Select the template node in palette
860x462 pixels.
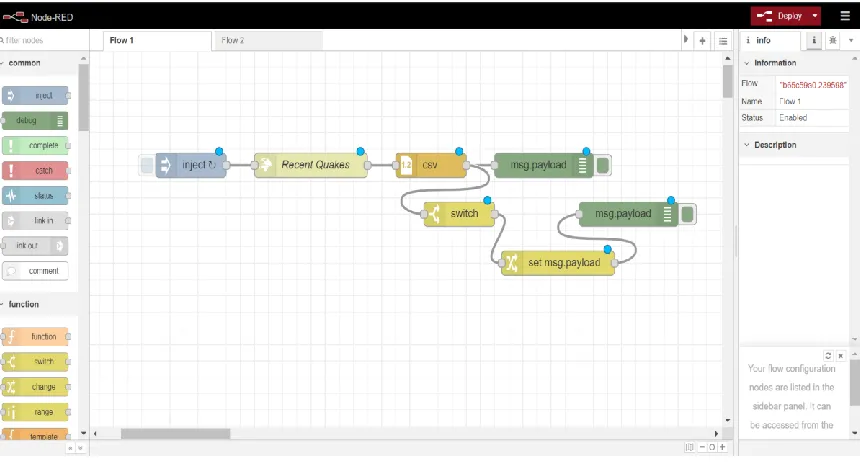pyautogui.click(x=36, y=435)
